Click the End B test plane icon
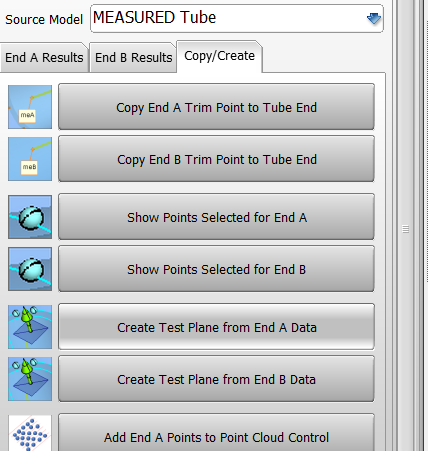Viewport: 428px width, 451px height. (x=30, y=379)
